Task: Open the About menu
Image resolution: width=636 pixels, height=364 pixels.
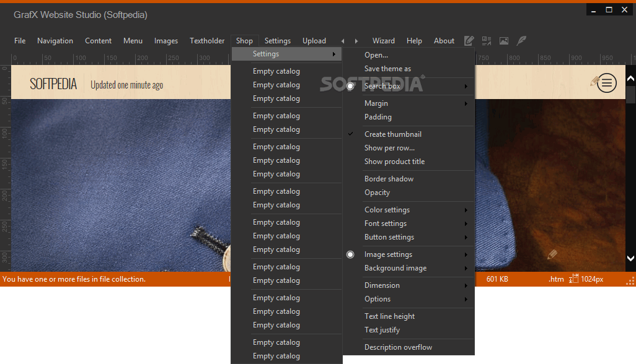Action: click(x=444, y=40)
